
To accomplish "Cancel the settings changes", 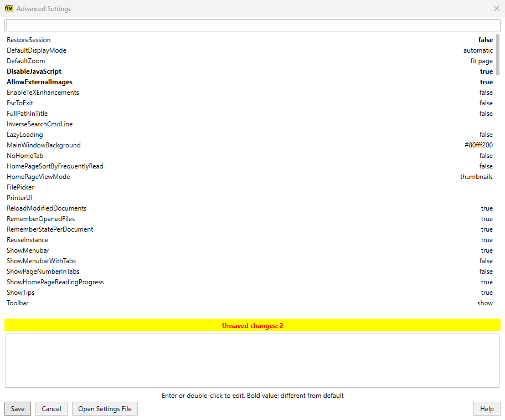I will tap(51, 409).
